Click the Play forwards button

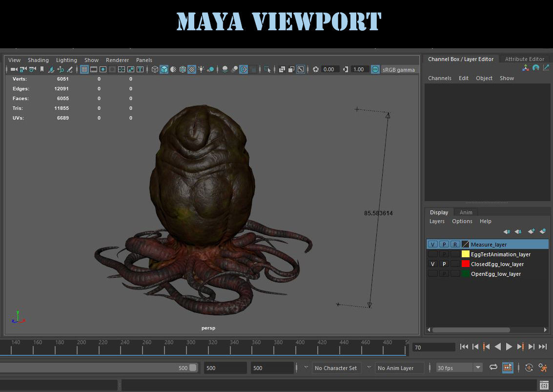coord(509,347)
